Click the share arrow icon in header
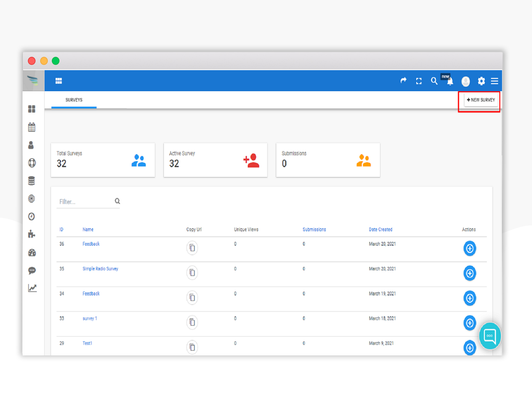Image resolution: width=532 pixels, height=399 pixels. click(x=403, y=80)
